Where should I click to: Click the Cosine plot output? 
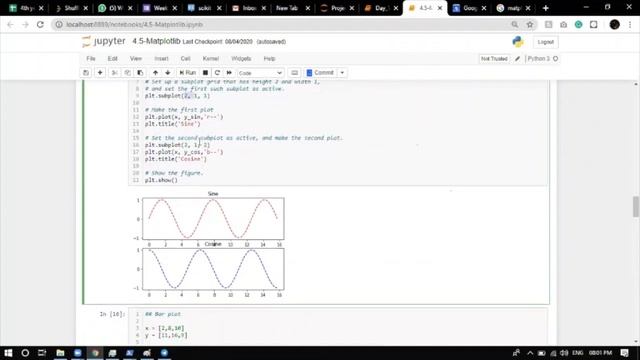coord(213,269)
